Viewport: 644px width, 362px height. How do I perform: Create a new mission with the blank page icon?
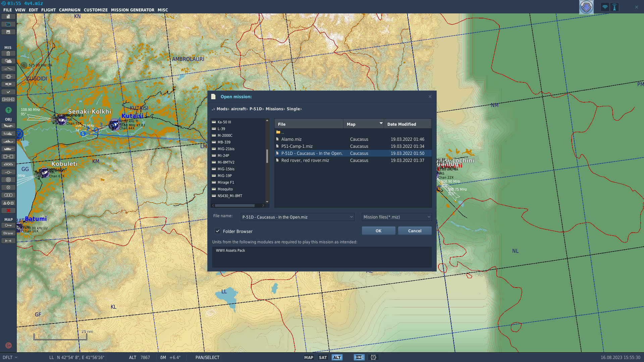pos(8,16)
